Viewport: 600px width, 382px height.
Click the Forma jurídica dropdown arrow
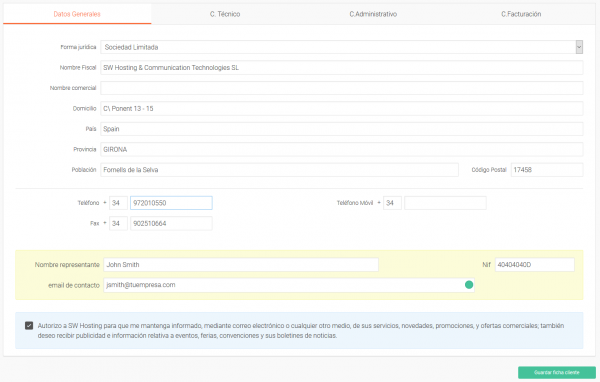(579, 47)
